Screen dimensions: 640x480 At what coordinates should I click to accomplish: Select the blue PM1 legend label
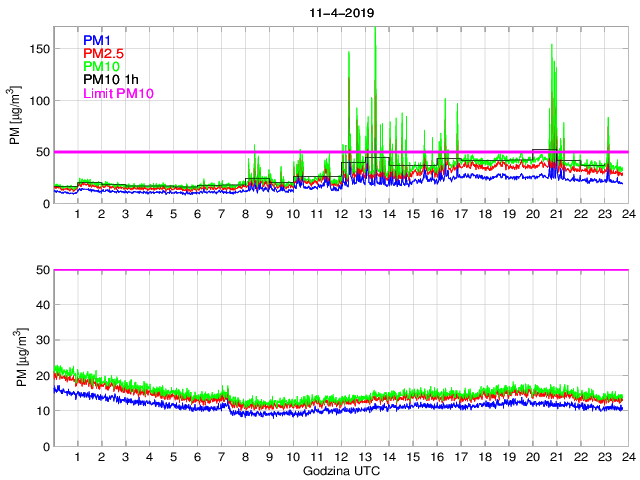pyautogui.click(x=98, y=40)
